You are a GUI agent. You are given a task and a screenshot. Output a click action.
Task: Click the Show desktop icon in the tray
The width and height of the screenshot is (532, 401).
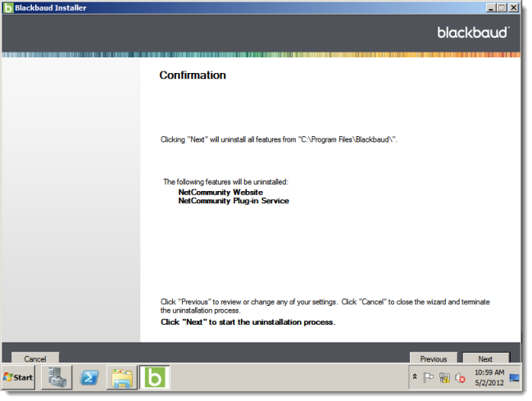[514, 377]
